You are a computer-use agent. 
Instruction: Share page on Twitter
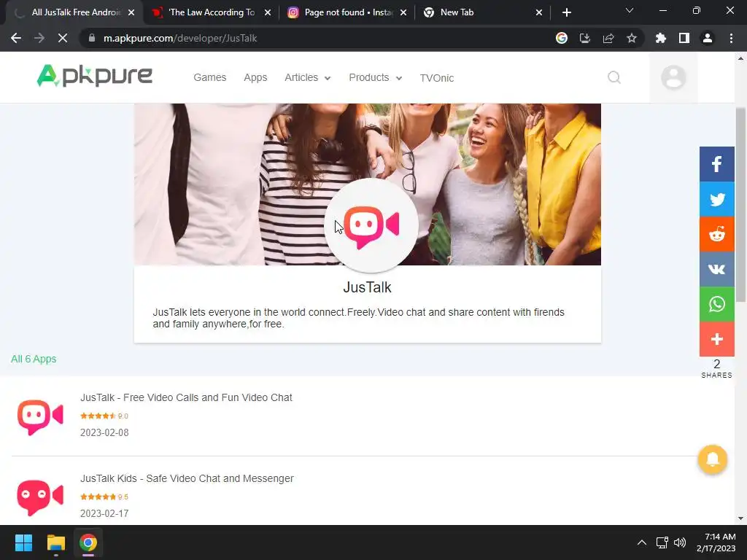[x=716, y=200]
